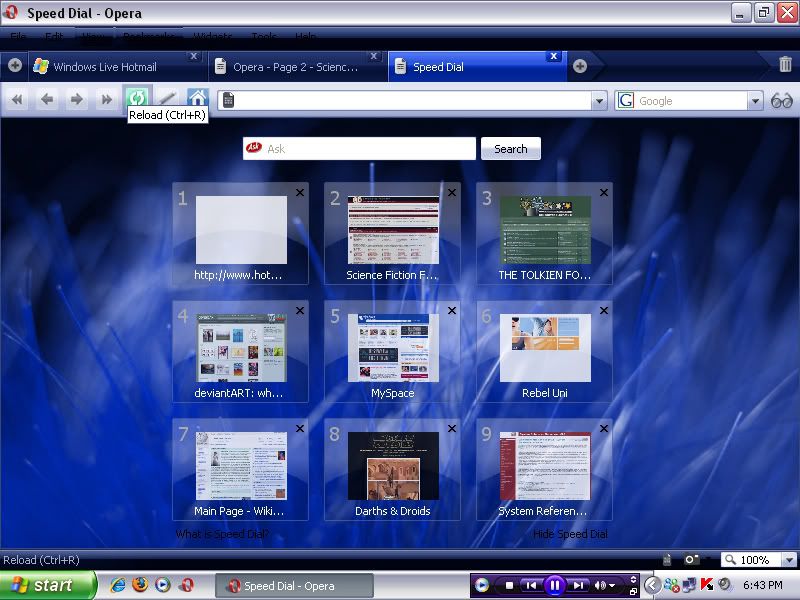The height and width of the screenshot is (600, 800).
Task: Open the zoom level dropdown arrow
Action: tap(789, 560)
